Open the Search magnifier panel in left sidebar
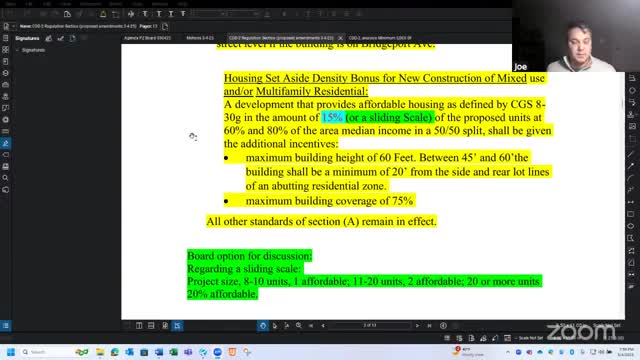640x360 pixels. pyautogui.click(x=6, y=178)
